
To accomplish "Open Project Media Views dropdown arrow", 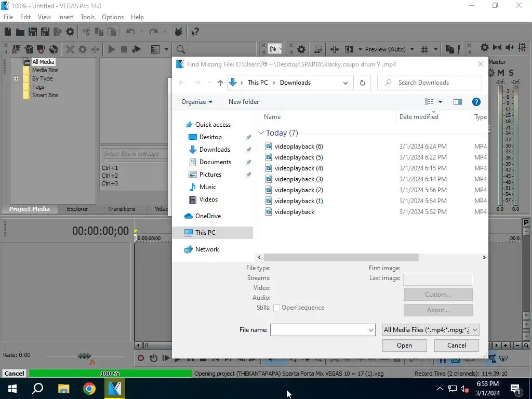I will [167, 49].
